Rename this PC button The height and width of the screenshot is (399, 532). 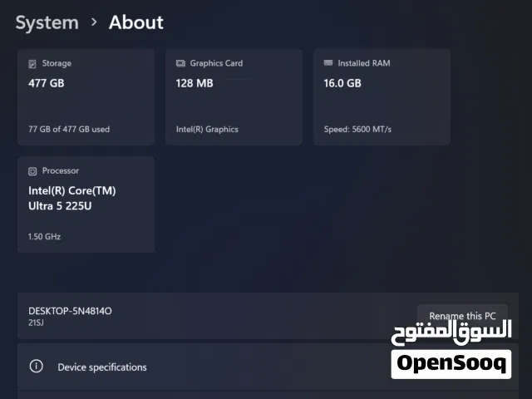coord(462,316)
